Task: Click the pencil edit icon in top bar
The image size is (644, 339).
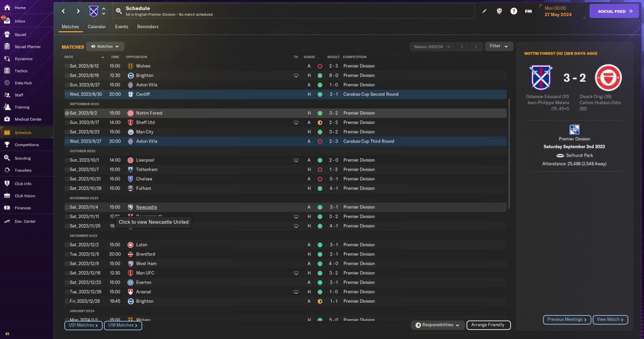Action: (485, 11)
